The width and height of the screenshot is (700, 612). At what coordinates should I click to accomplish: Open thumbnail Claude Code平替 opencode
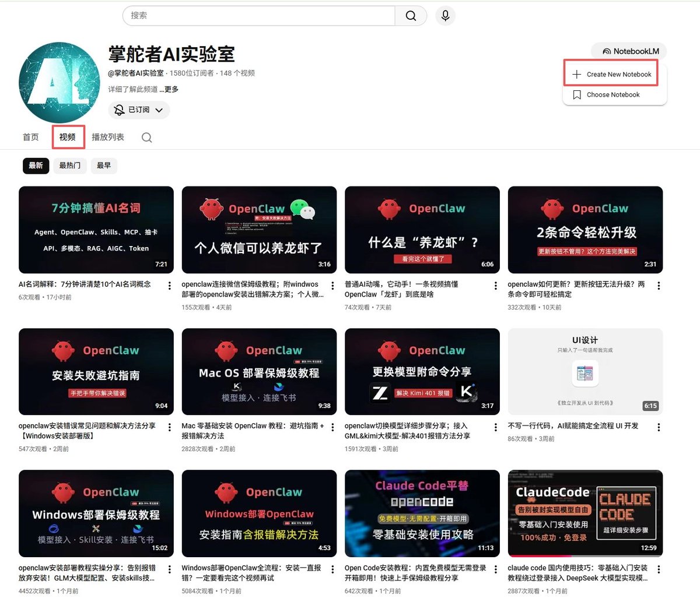click(x=422, y=513)
